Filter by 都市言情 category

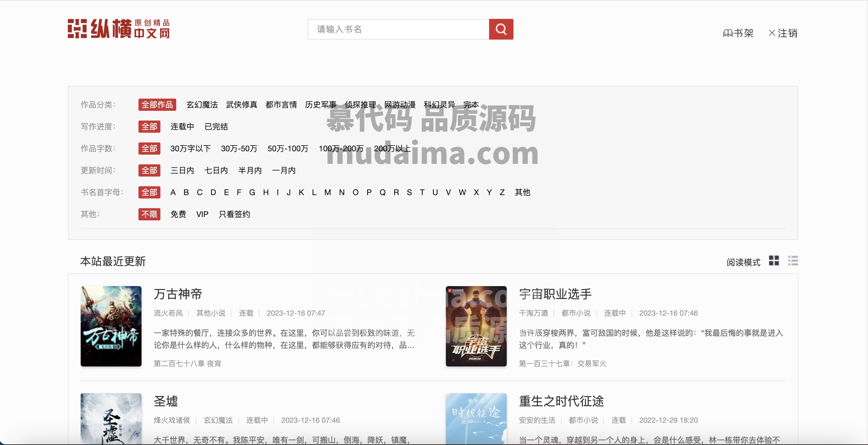point(281,105)
